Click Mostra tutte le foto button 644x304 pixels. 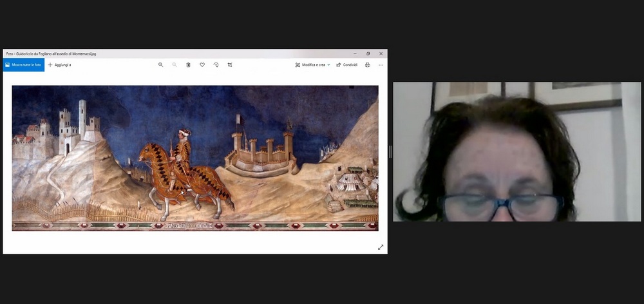coord(23,65)
